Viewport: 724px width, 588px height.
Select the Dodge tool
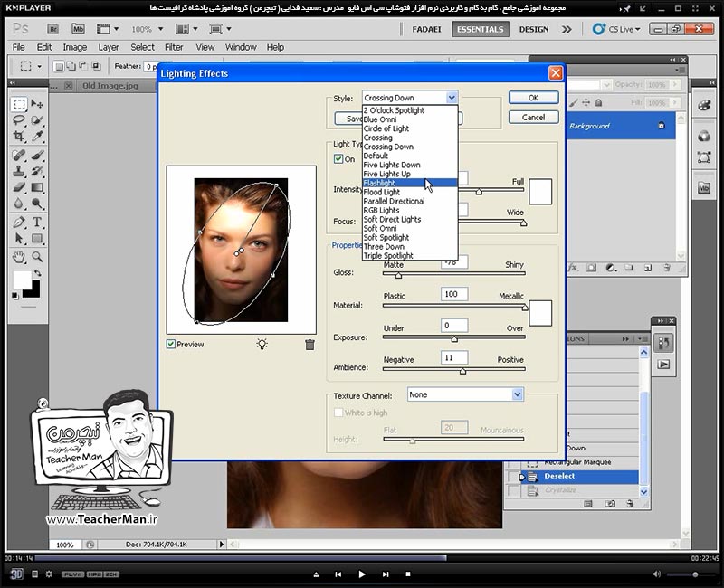37,204
